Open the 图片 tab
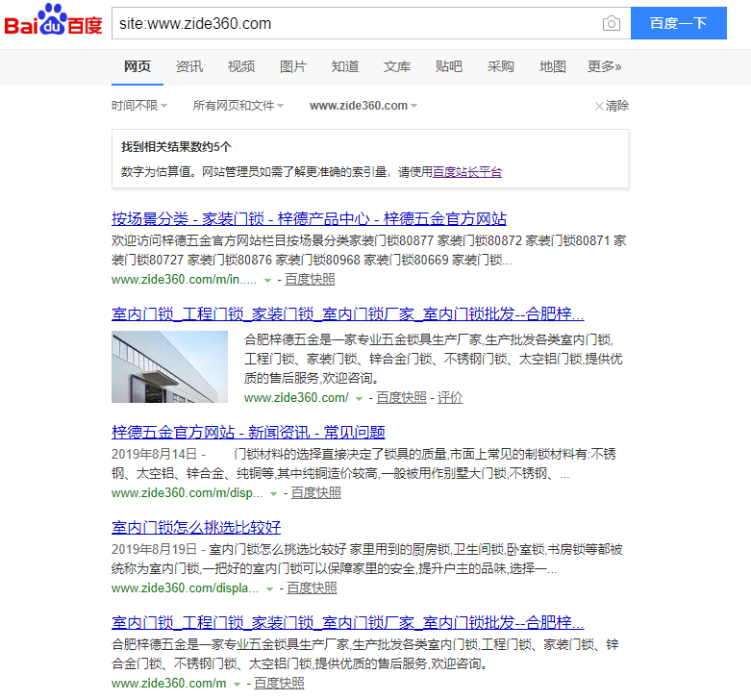 (293, 66)
